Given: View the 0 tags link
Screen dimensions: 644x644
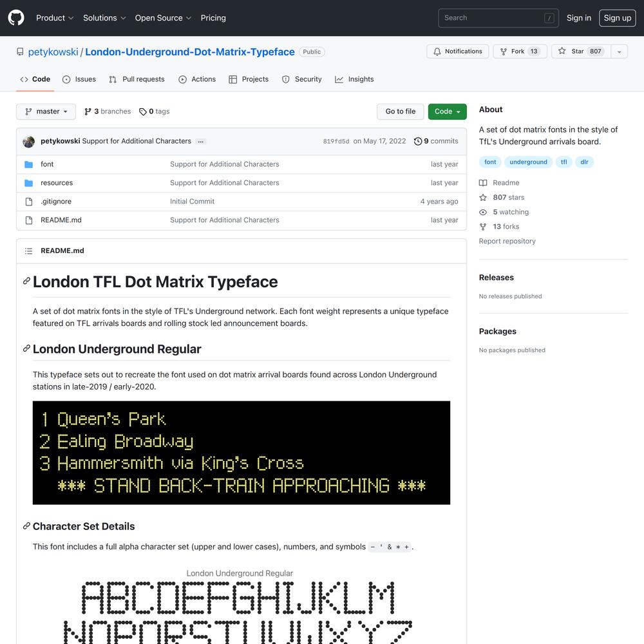Looking at the screenshot, I should coord(155,111).
